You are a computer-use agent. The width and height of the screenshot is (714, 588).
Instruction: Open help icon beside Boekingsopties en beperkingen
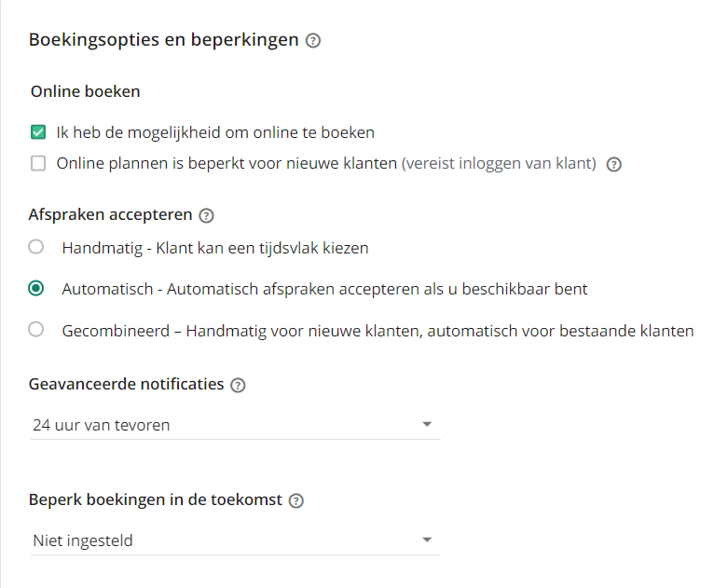coord(313,41)
